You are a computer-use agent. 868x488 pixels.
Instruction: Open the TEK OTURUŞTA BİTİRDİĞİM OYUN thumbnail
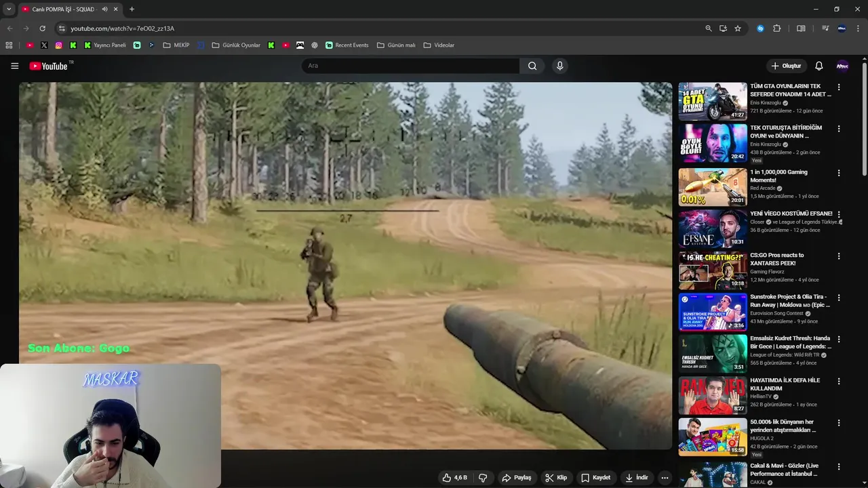coord(713,143)
